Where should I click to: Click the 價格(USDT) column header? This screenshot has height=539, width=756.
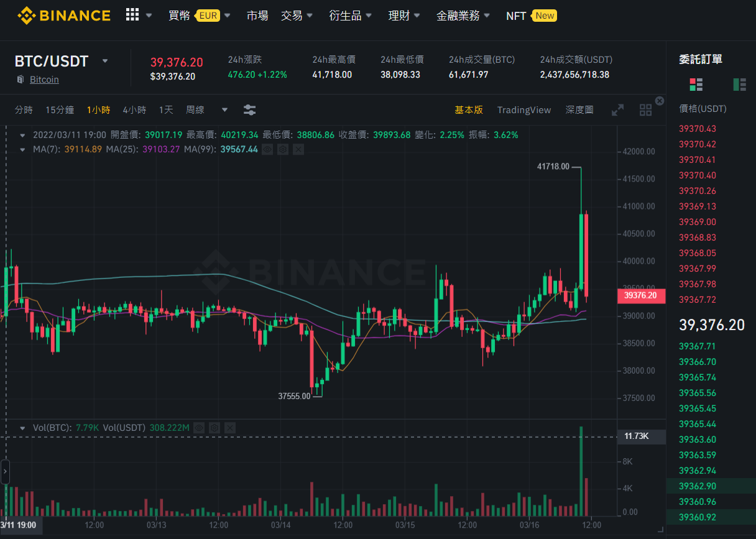coord(703,109)
